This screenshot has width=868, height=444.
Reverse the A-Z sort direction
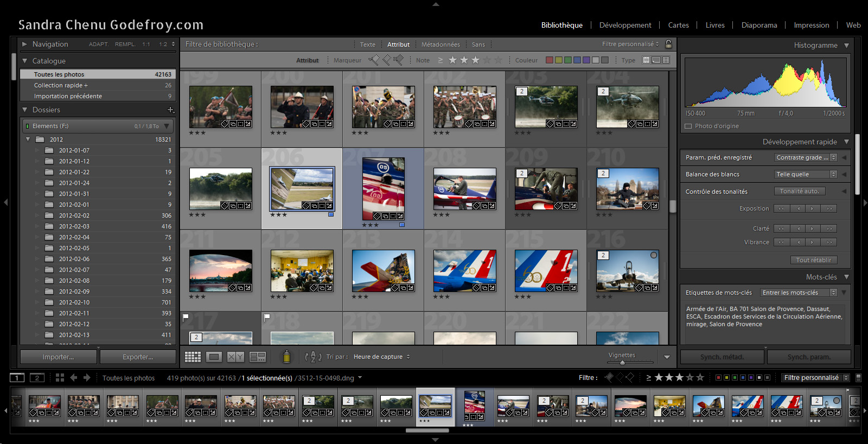[313, 357]
